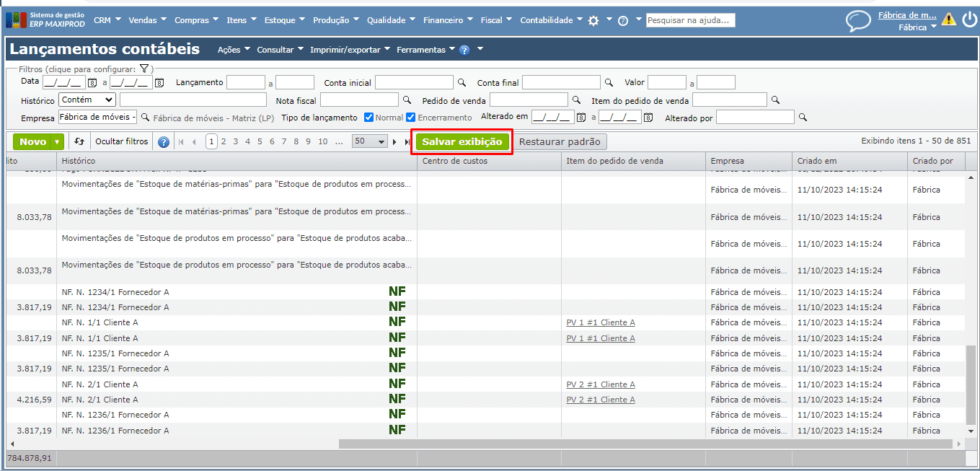Click the filter funnel configuration icon
The image size is (980, 471).
(x=144, y=69)
